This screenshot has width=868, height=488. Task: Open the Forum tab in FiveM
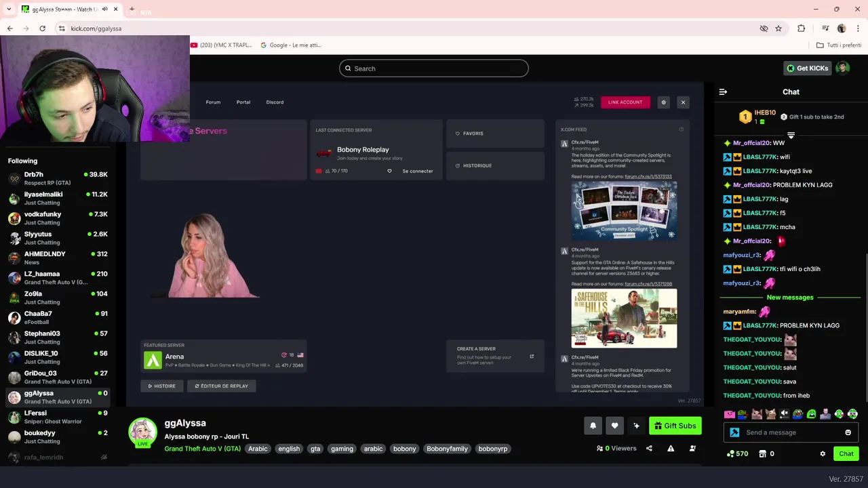coord(213,102)
